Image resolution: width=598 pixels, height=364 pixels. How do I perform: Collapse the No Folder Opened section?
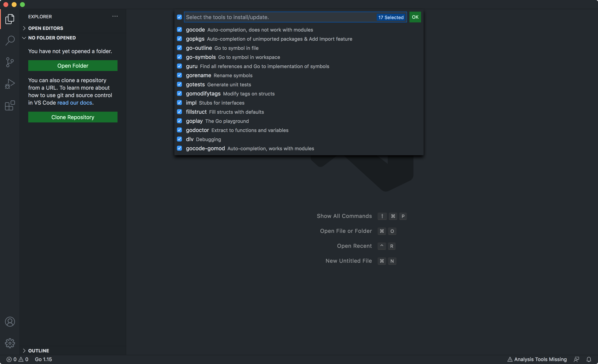(x=52, y=38)
